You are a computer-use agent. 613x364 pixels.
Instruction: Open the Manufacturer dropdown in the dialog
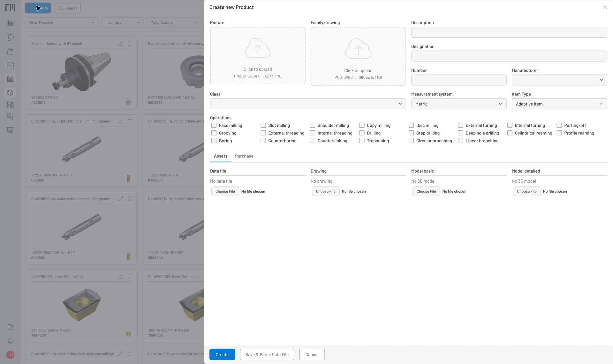(559, 80)
